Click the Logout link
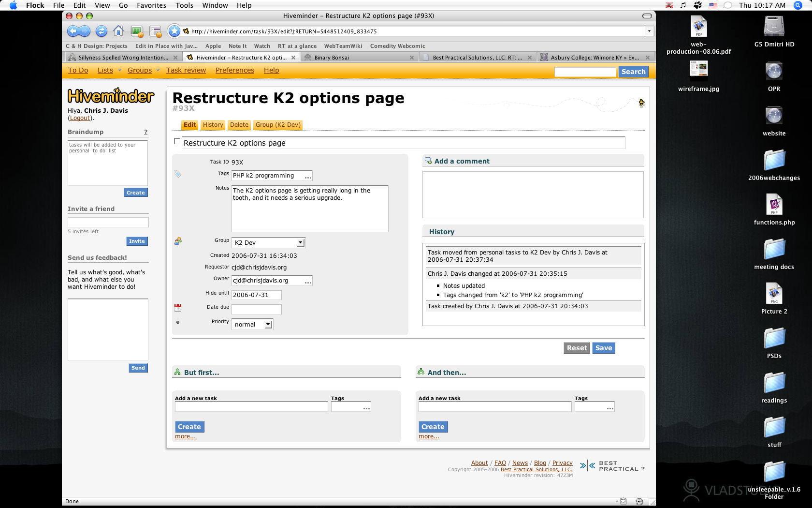The image size is (812, 508). [80, 118]
